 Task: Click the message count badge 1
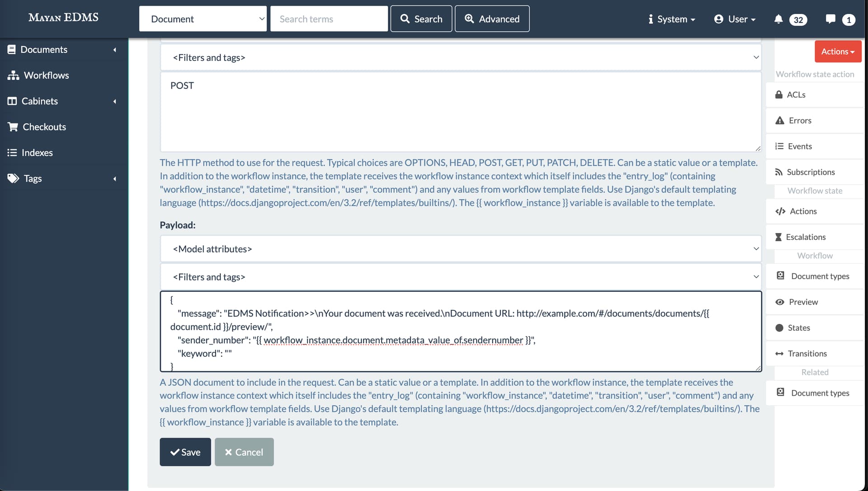(x=849, y=20)
